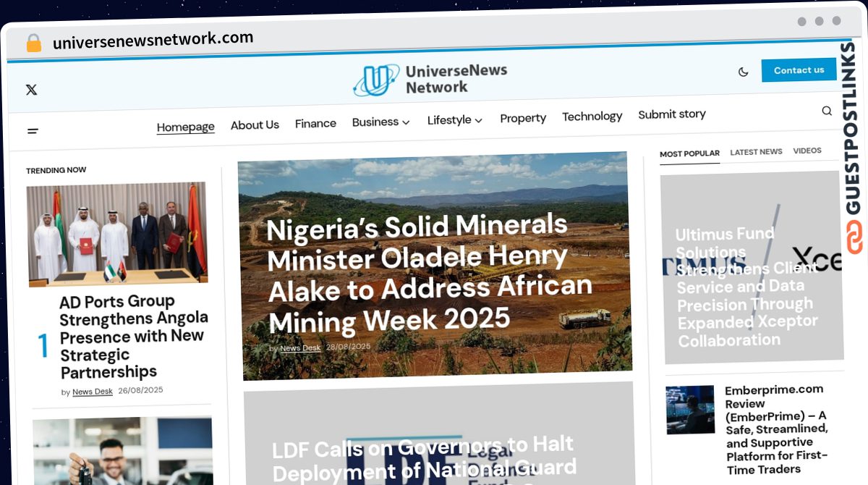The image size is (868, 485).
Task: Switch to the Videos tab
Action: tap(807, 151)
